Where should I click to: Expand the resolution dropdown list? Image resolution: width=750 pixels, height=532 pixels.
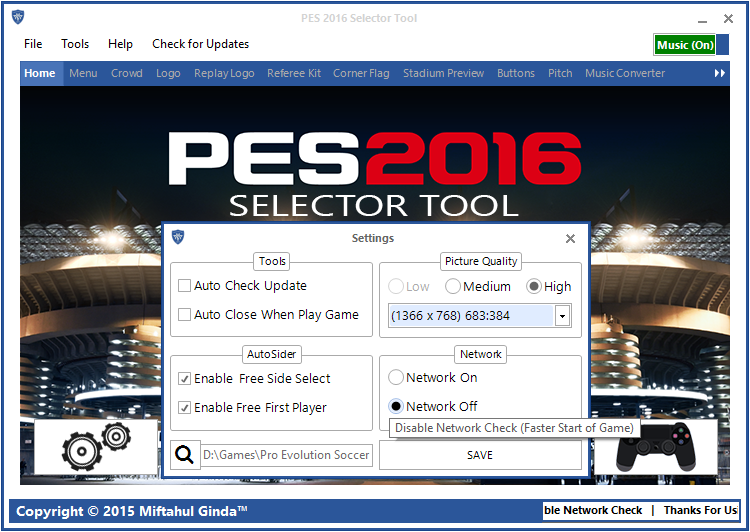[x=562, y=316]
